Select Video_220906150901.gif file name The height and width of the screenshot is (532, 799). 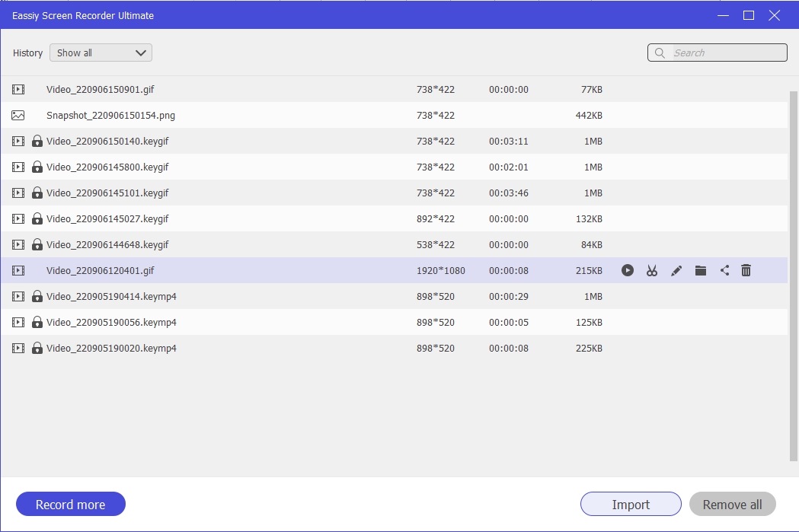tap(101, 90)
